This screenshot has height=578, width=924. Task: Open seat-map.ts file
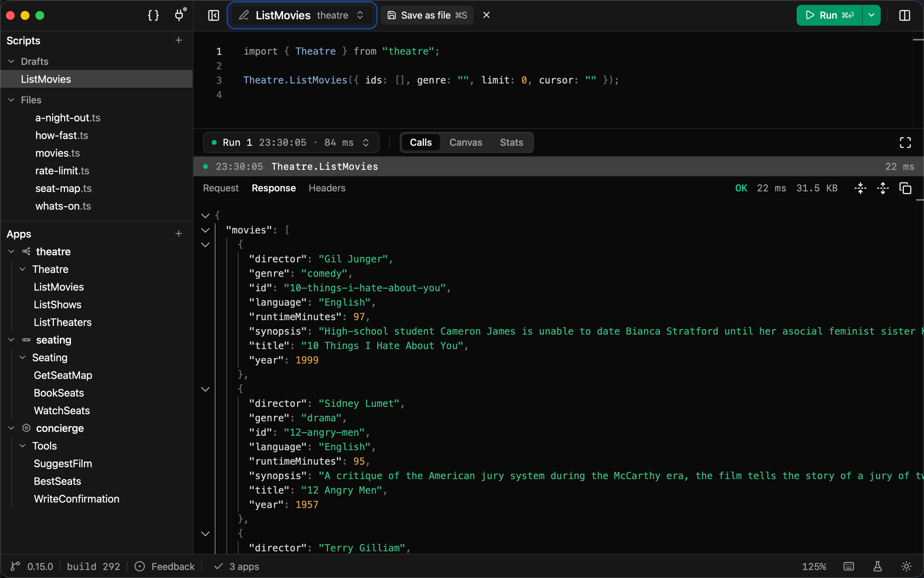(x=64, y=188)
